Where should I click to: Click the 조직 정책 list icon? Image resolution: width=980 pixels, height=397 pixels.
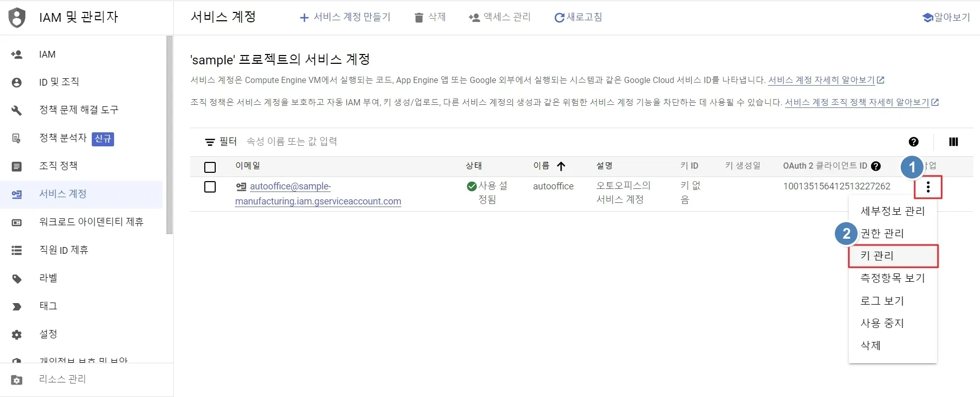point(17,167)
